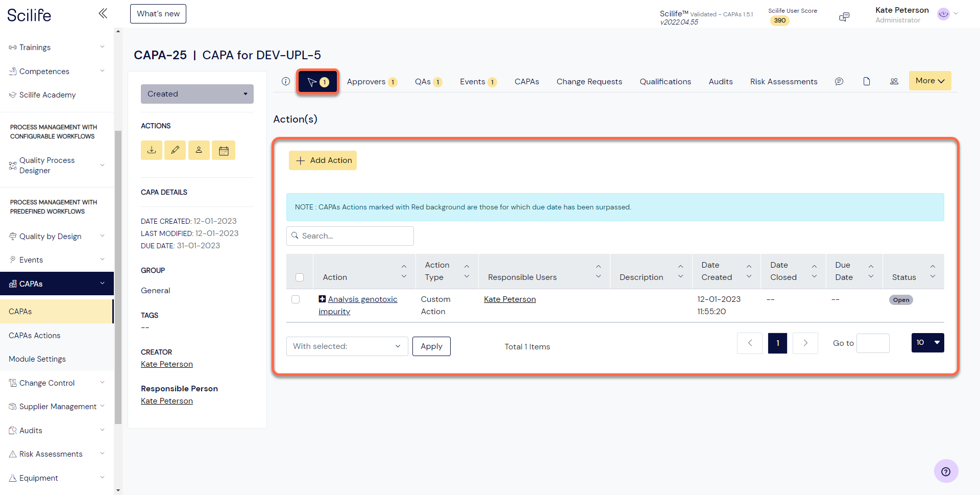Click the Change Control sidebar icon

pos(13,383)
